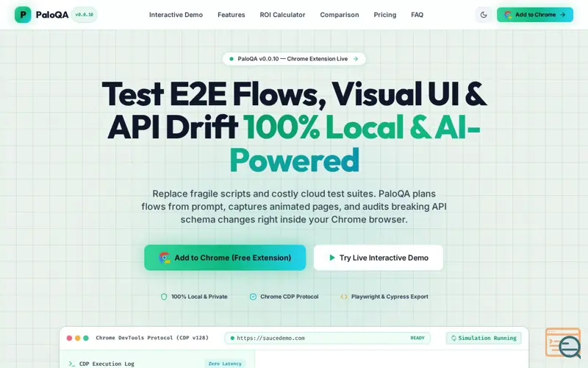Click Add to Chrome (Free Extension) hero button
The height and width of the screenshot is (368, 588).
coord(225,258)
